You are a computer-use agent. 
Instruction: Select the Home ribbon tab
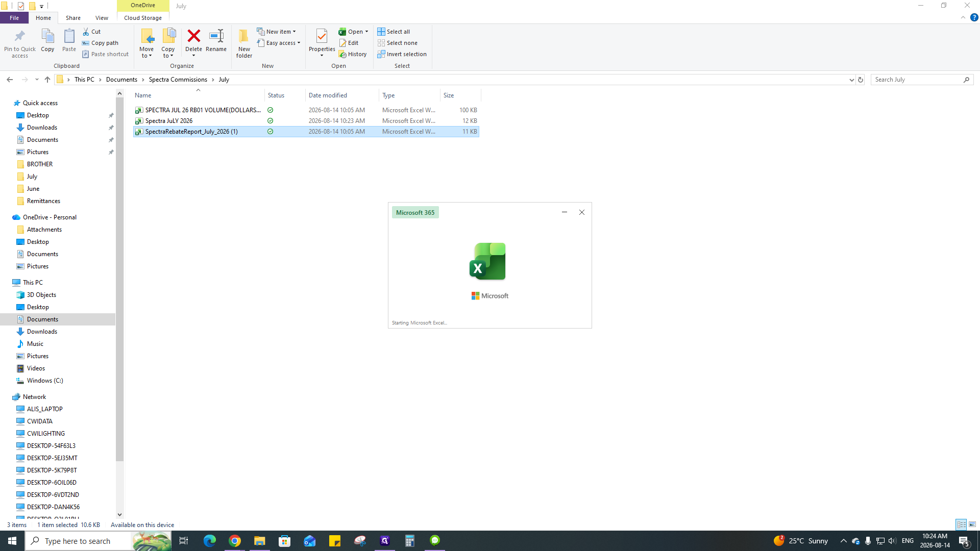click(43, 18)
